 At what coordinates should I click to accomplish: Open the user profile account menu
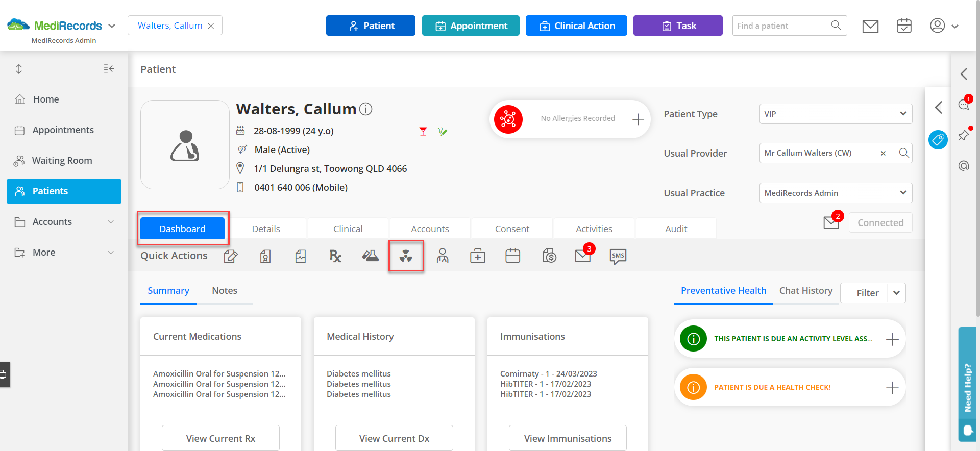944,26
